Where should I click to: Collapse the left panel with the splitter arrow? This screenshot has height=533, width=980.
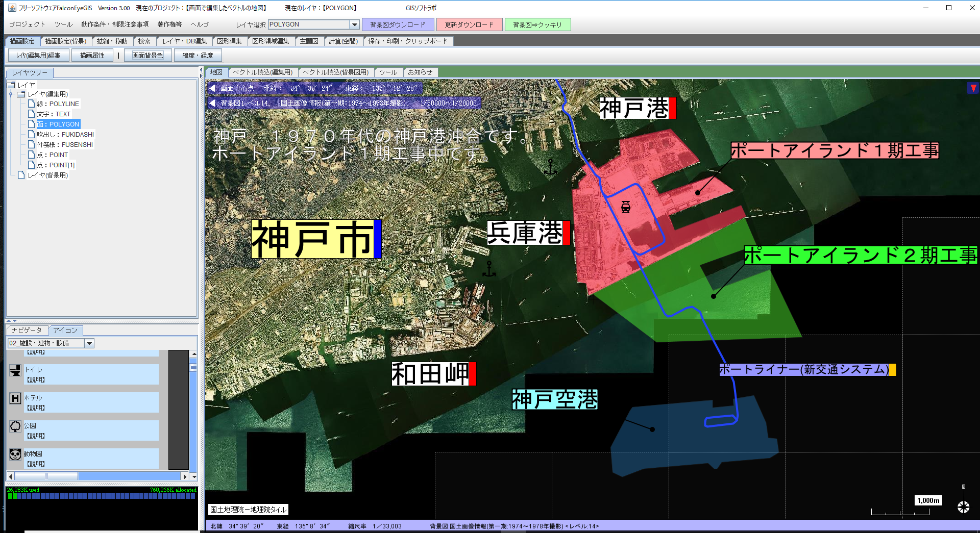201,69
